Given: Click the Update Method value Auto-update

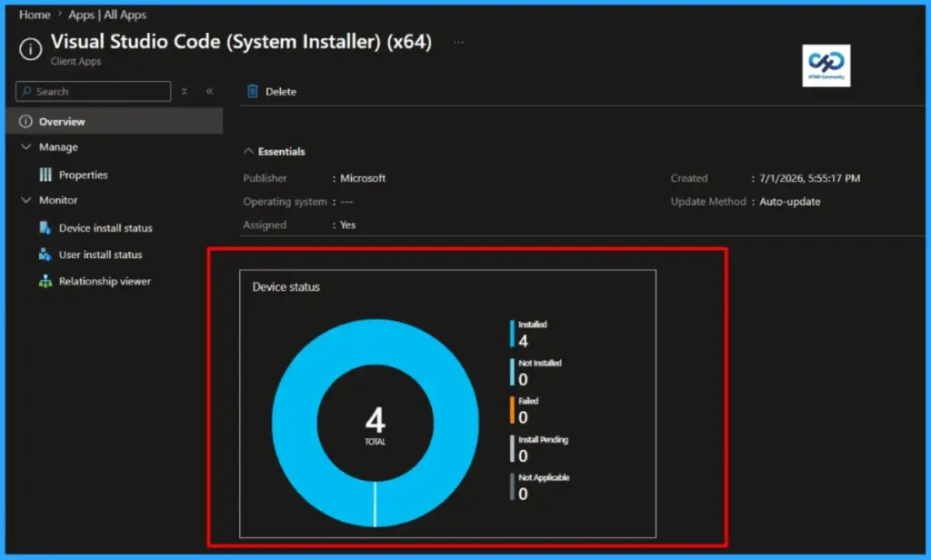Looking at the screenshot, I should 790,202.
